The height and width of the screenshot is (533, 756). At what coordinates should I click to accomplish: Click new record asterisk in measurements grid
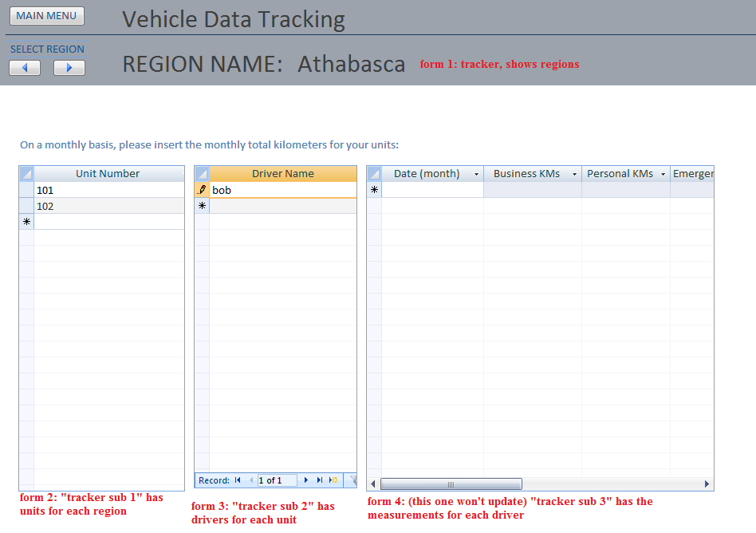pyautogui.click(x=374, y=190)
